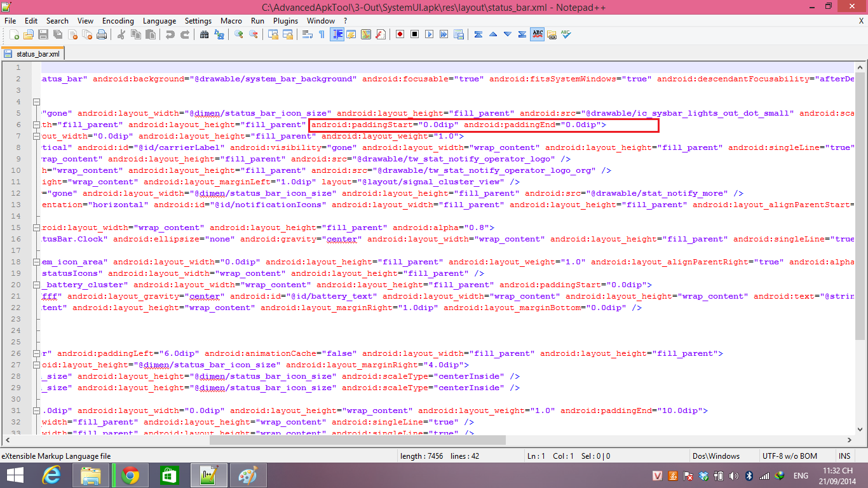Screen dimensions: 868x488
Task: Play back the recorded macro
Action: tap(429, 34)
